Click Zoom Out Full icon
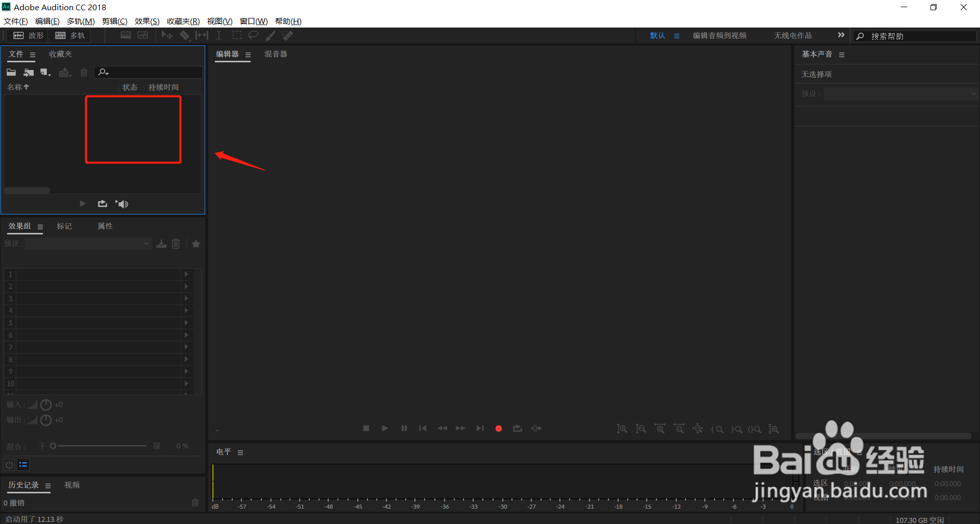 click(698, 429)
